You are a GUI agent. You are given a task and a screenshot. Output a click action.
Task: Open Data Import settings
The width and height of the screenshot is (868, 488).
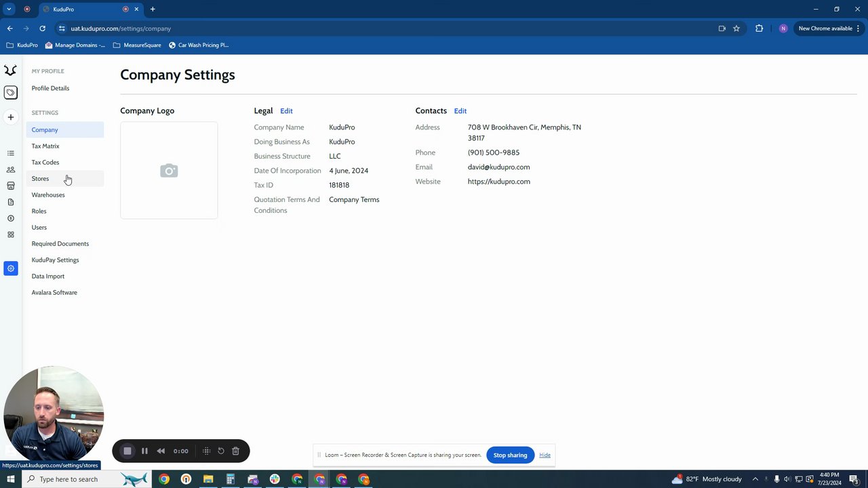[x=48, y=276]
